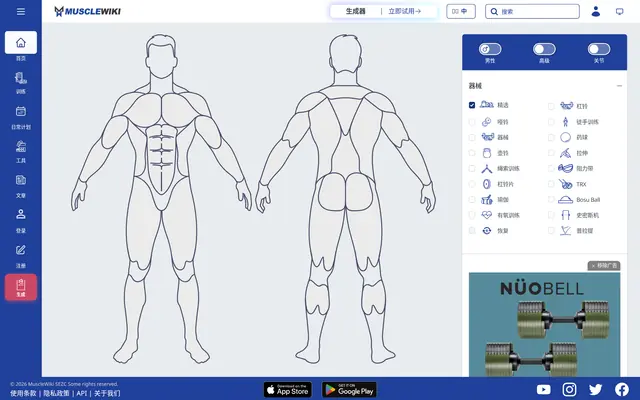640x400 pixels.
Task: Go to 首页 home in the sidebar
Action: pos(21,42)
